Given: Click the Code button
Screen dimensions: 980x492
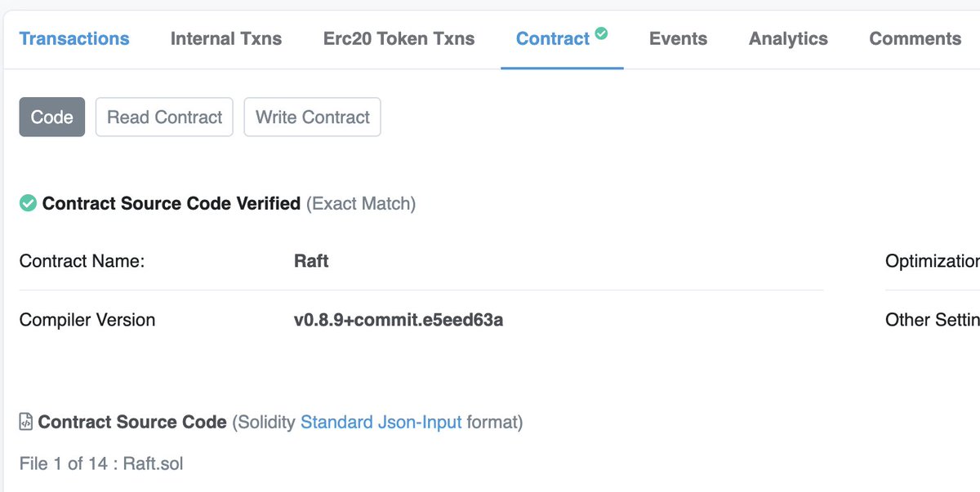Looking at the screenshot, I should point(52,117).
